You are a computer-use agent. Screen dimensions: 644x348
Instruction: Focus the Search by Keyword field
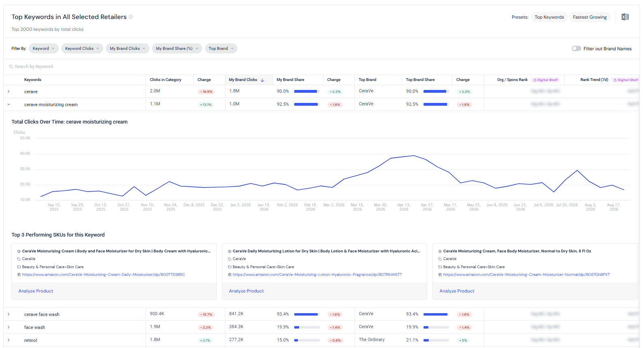(x=321, y=66)
